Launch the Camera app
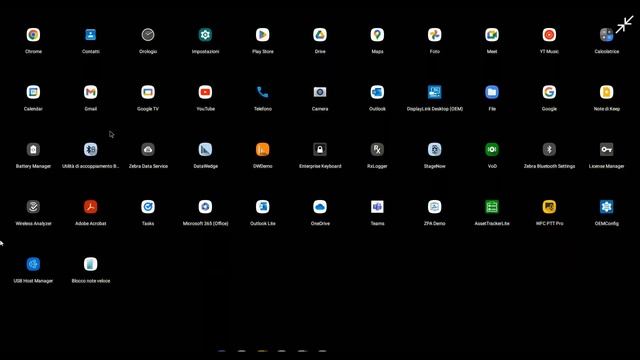Image resolution: width=640 pixels, height=360 pixels. point(320,92)
